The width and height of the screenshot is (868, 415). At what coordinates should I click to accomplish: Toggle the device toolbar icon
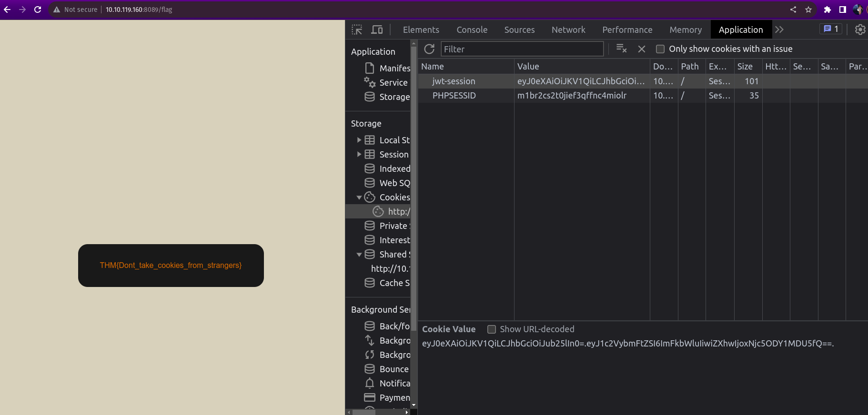coord(377,30)
